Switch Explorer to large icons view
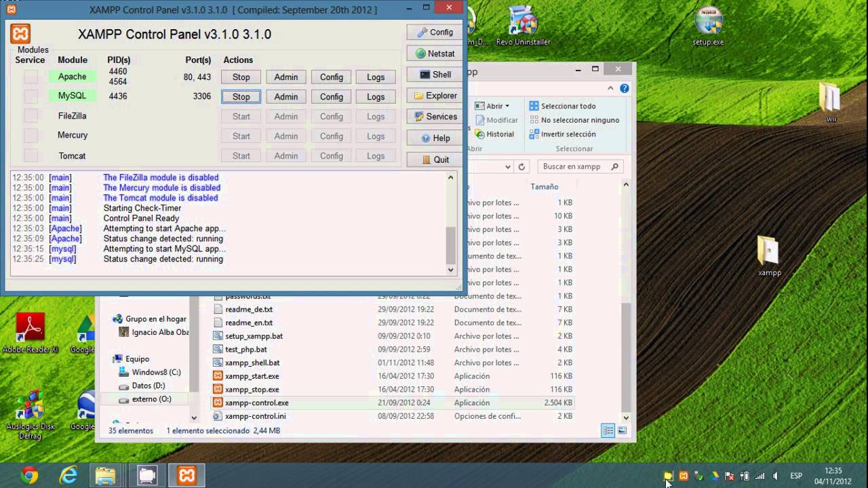 (x=622, y=430)
